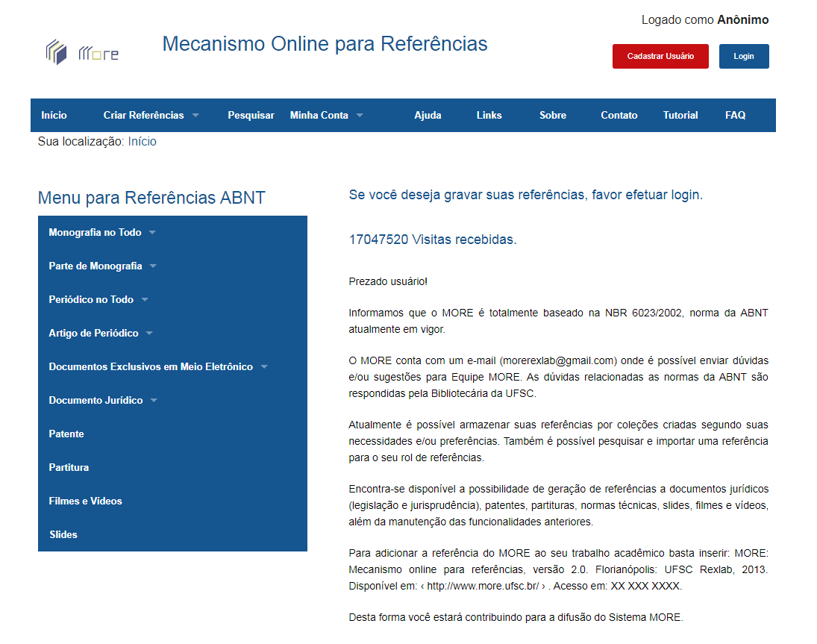Expand the Documento Jurídico submenu

(x=102, y=401)
